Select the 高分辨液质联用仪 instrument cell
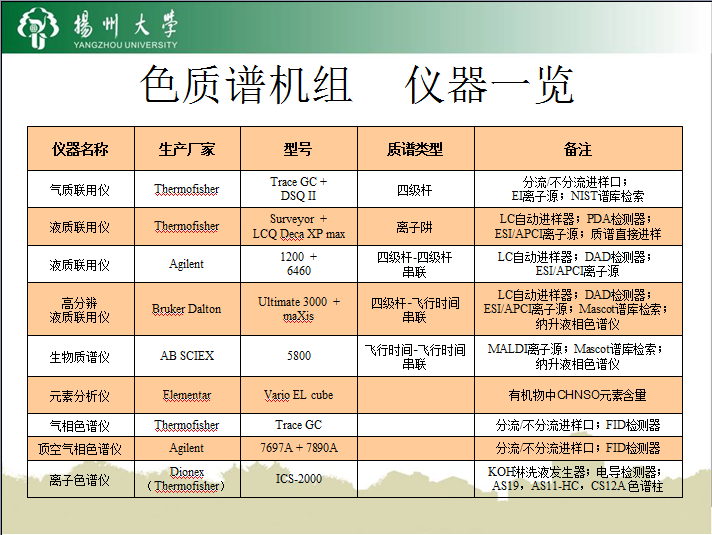Viewport: 712px width, 535px height. pyautogui.click(x=80, y=309)
